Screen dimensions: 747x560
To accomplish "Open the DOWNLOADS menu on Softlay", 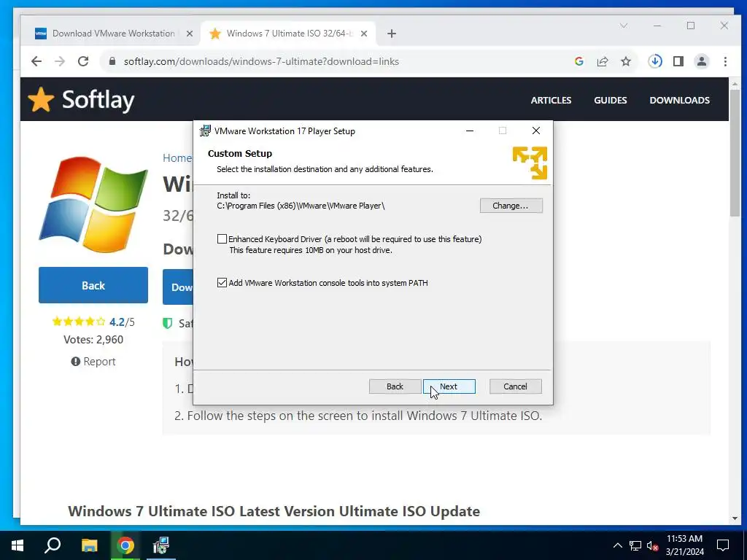I will (679, 101).
